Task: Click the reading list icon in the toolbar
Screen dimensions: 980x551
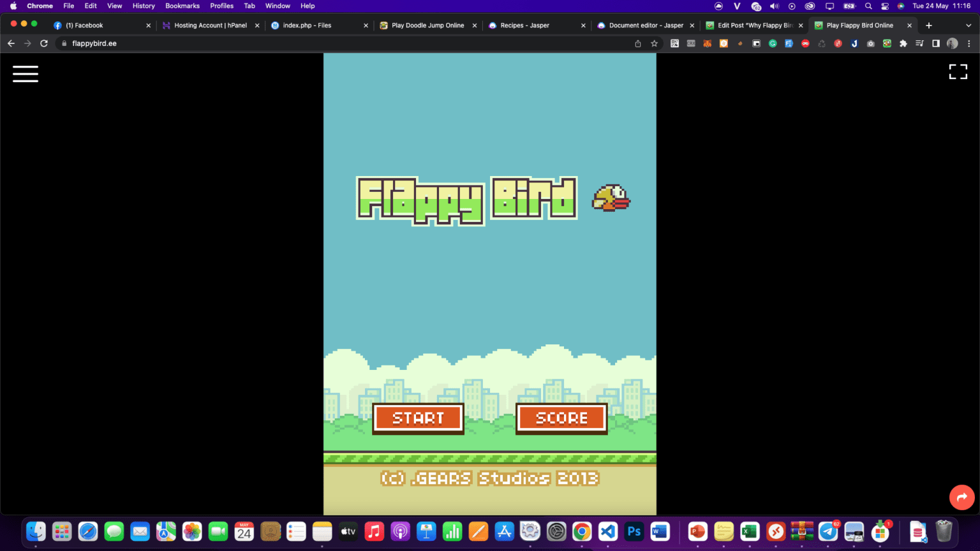Action: click(919, 43)
